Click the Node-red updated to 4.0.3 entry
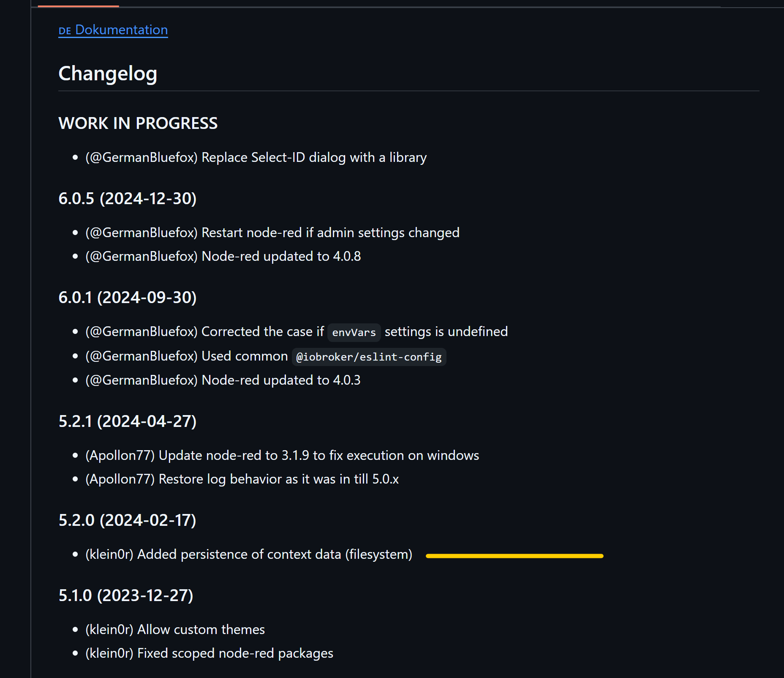Viewport: 784px width, 678px height. [x=223, y=380]
